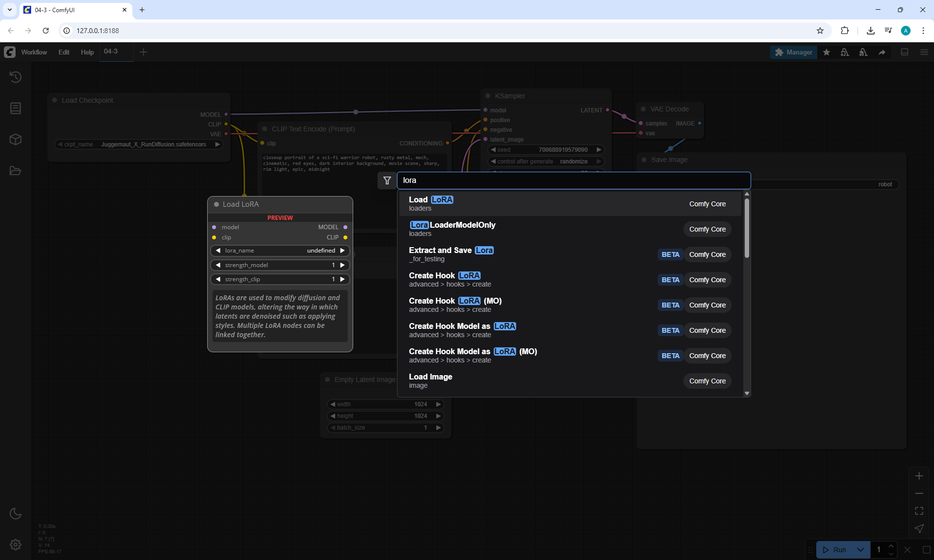
Task: Toggle Load LoRA node collapse dot
Action: click(216, 204)
